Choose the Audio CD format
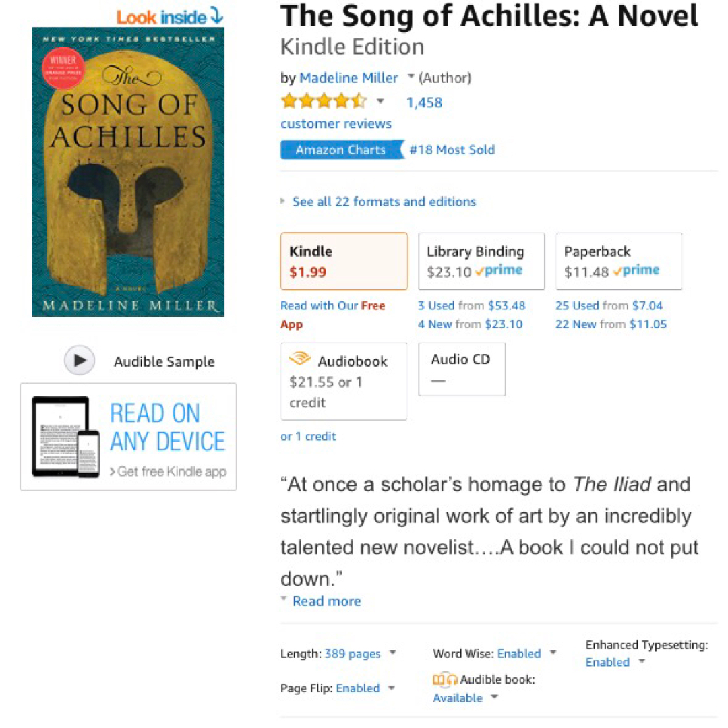 click(x=461, y=369)
